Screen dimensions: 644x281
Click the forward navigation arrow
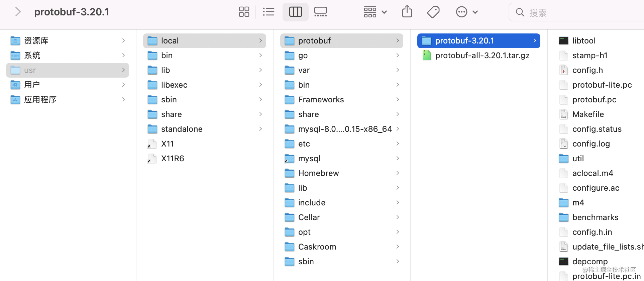click(18, 12)
